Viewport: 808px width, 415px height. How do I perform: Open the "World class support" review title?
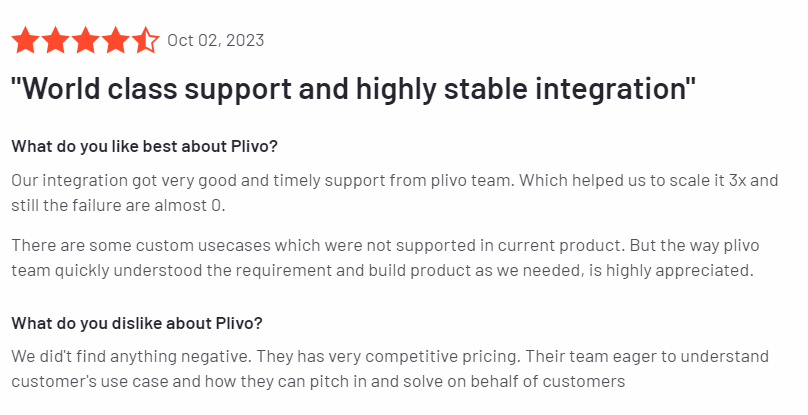(353, 87)
